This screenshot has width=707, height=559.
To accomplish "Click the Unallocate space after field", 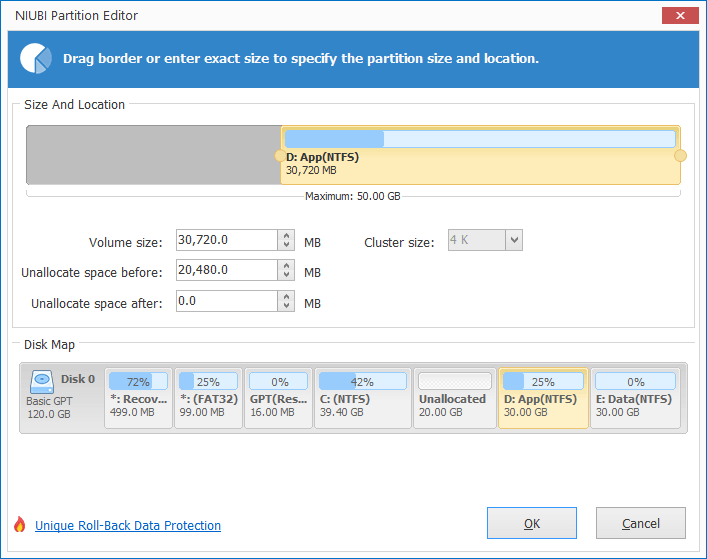I will coord(226,301).
